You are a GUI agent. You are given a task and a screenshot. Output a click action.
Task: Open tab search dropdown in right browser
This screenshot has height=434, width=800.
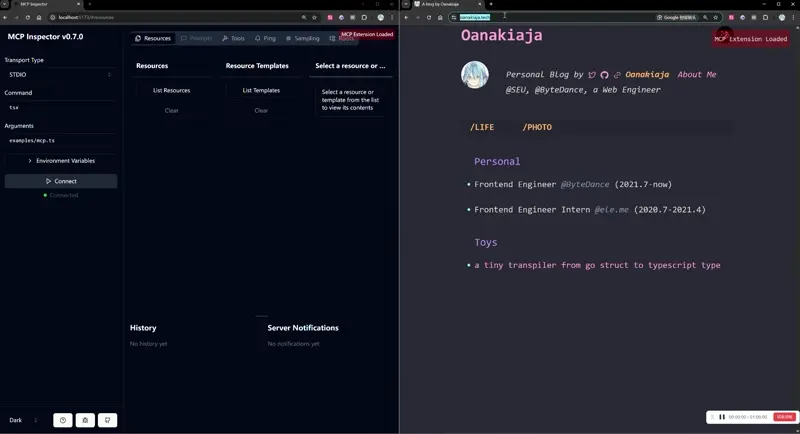pyautogui.click(x=406, y=4)
